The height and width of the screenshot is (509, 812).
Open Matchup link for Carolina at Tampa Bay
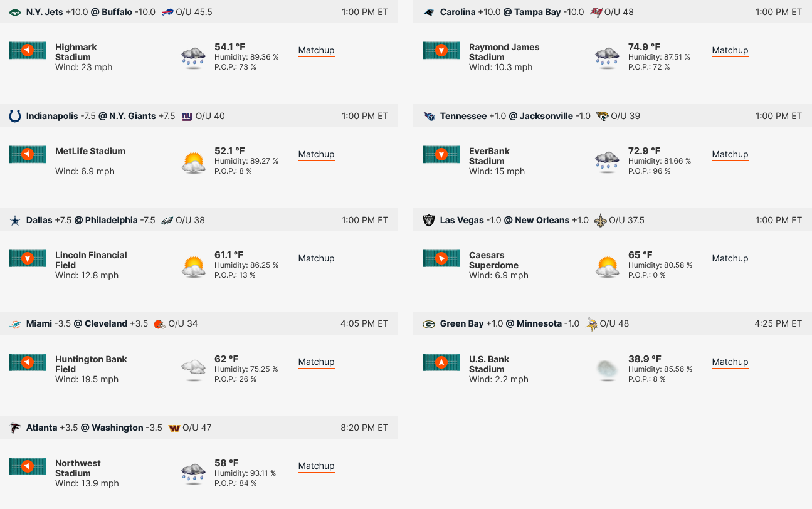coord(730,51)
